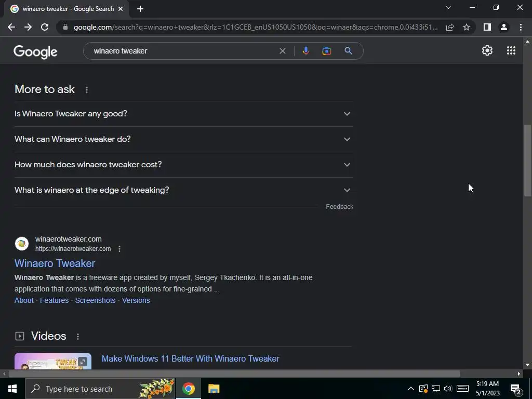Go forward in browser history
This screenshot has width=532, height=399.
(x=28, y=27)
